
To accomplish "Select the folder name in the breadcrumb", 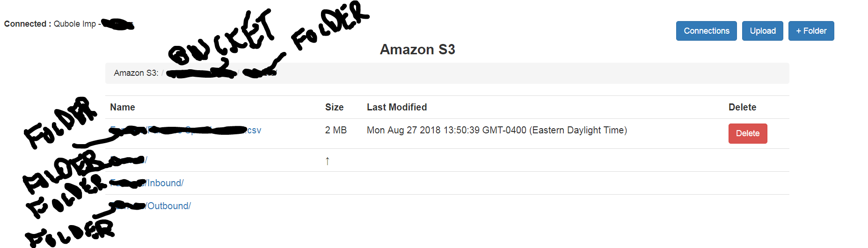I will 259,73.
